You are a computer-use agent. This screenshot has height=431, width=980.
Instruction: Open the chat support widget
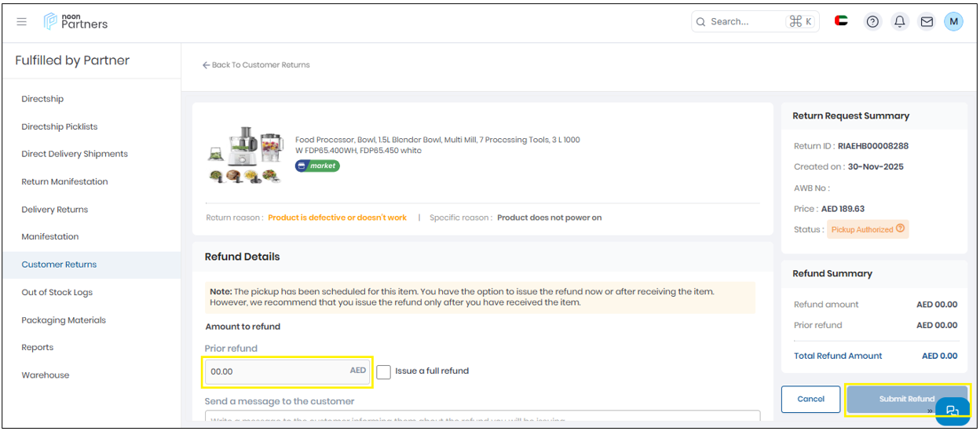tap(953, 411)
